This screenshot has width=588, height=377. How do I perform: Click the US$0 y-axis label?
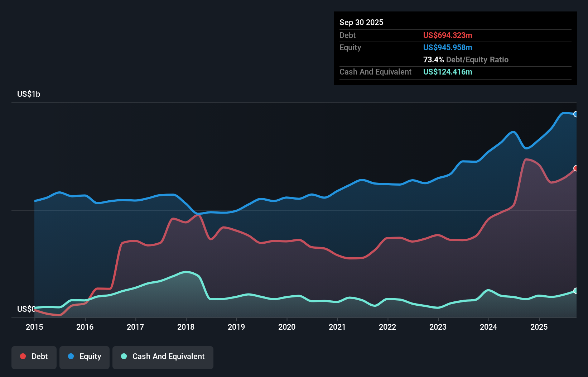click(x=26, y=309)
